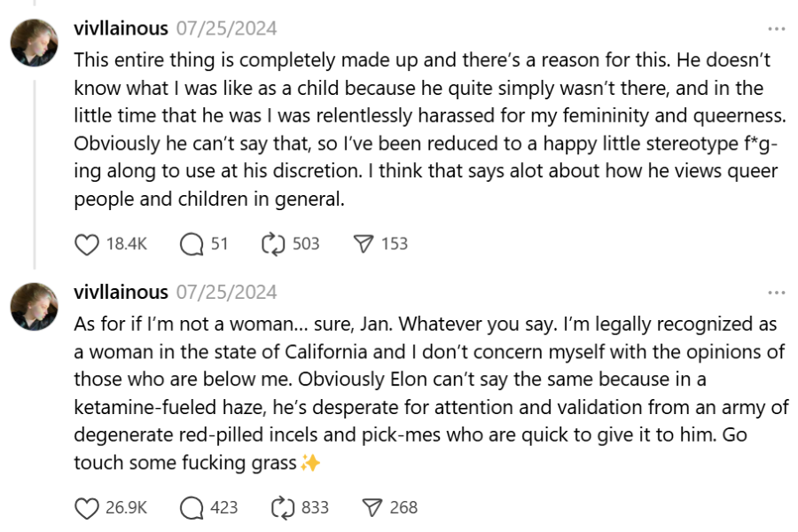798x532 pixels.
Task: Share the post with 153 shares
Action: (362, 244)
